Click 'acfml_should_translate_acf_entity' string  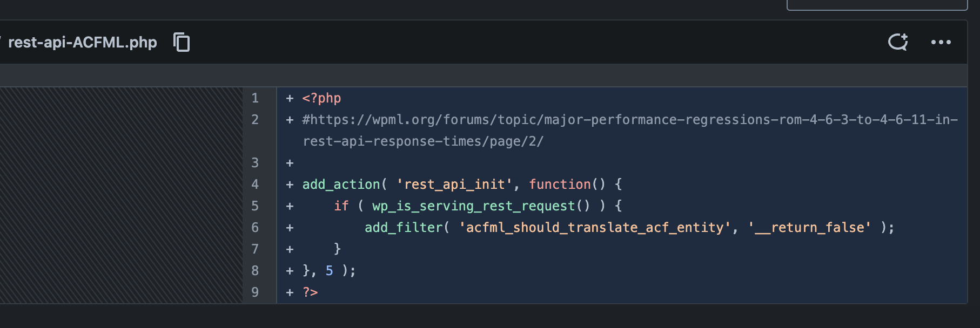coord(594,228)
